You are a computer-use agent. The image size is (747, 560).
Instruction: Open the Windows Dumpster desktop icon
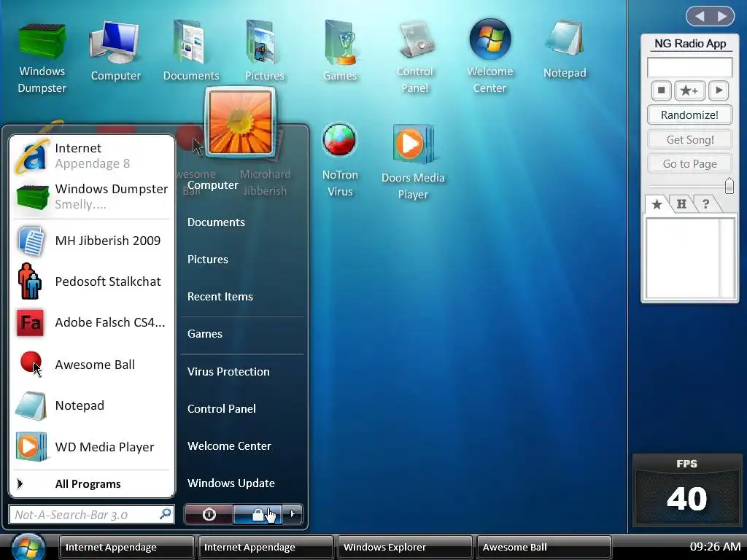42,57
